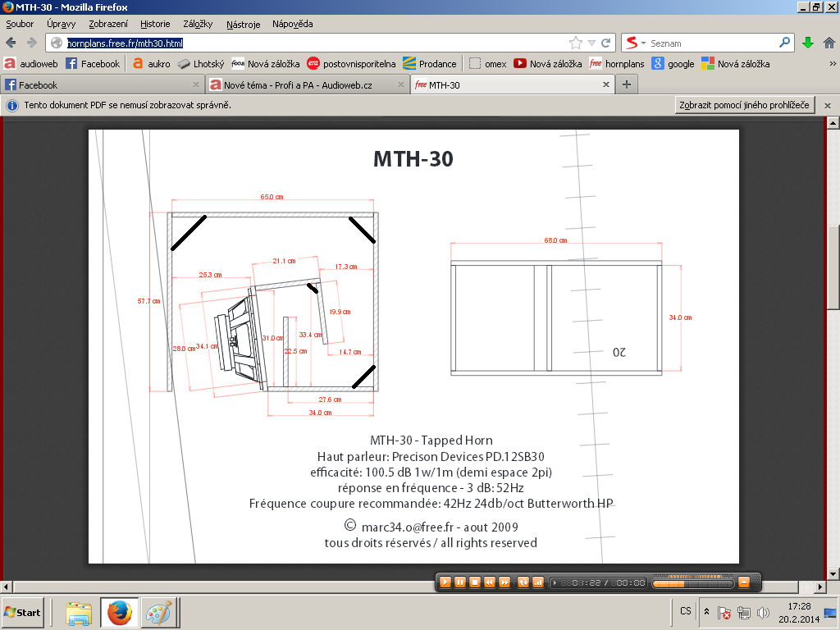Click the Action Center flag tray icon
This screenshot has height=630, width=840.
click(x=724, y=612)
